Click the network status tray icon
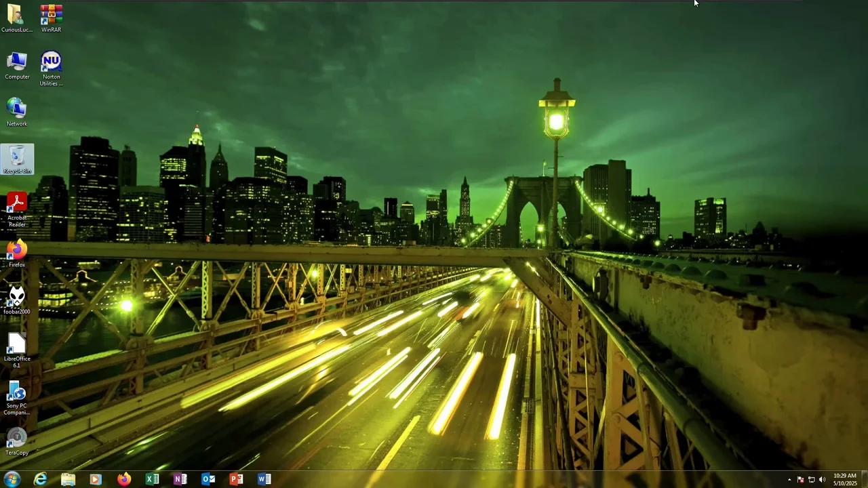This screenshot has width=868, height=488. pos(811,480)
